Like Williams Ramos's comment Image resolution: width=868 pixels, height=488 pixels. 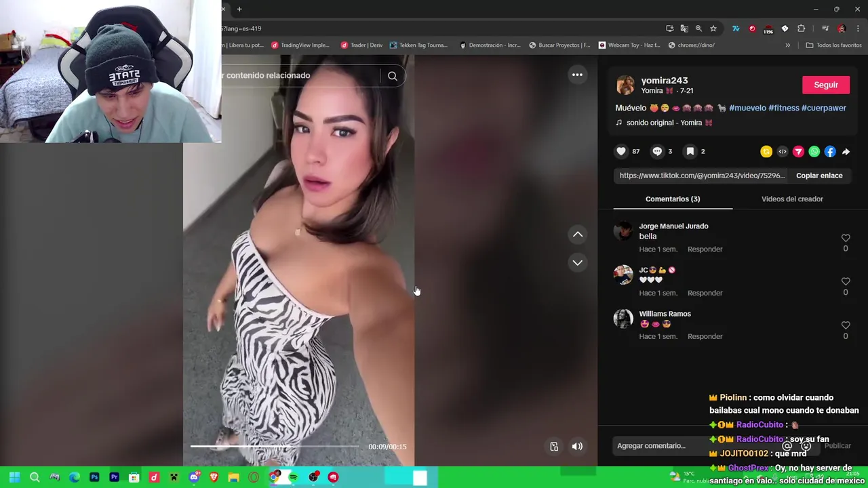click(846, 325)
